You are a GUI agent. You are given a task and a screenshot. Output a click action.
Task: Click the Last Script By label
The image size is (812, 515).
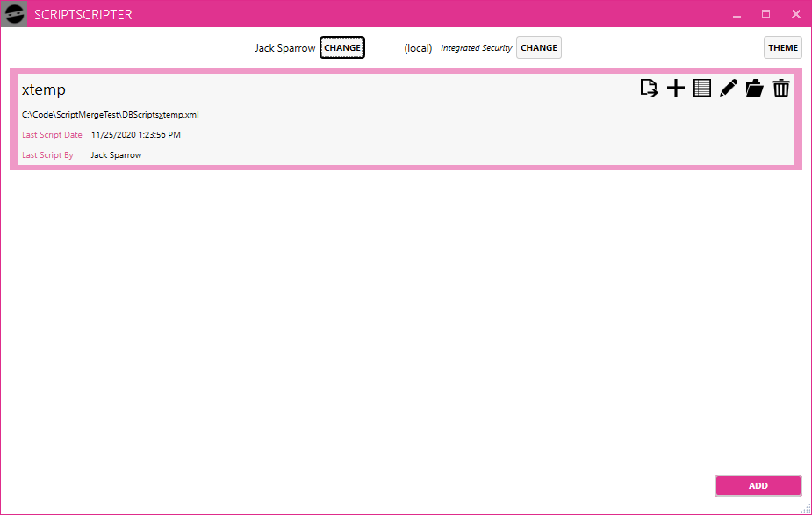click(47, 154)
